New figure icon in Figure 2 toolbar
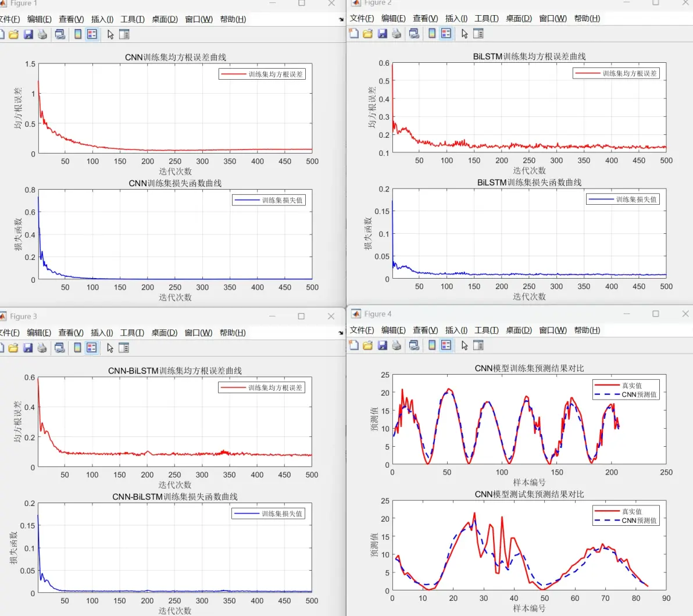 coord(353,34)
